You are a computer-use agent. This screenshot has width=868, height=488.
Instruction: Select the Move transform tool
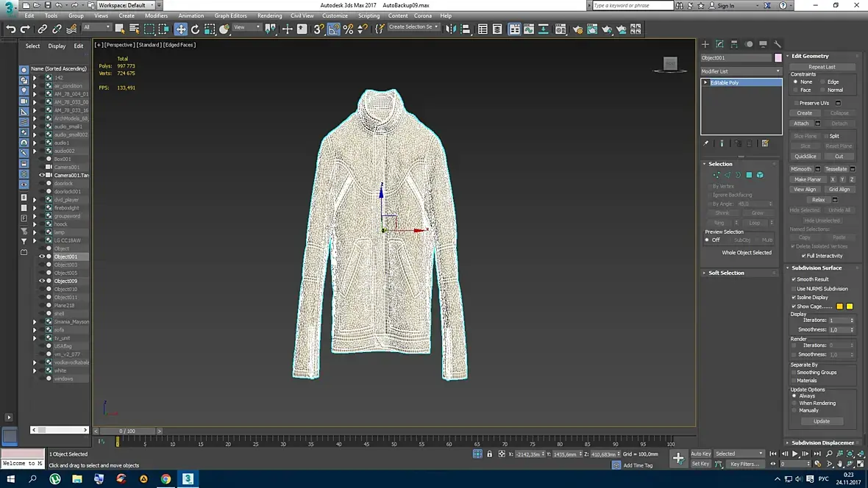[180, 29]
